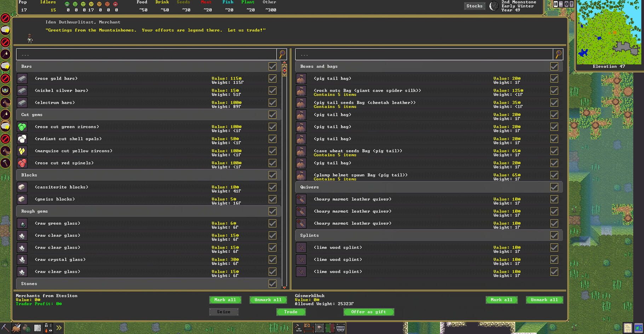644x334 pixels.
Task: Pause the game with the pause icon
Action: 556,4
